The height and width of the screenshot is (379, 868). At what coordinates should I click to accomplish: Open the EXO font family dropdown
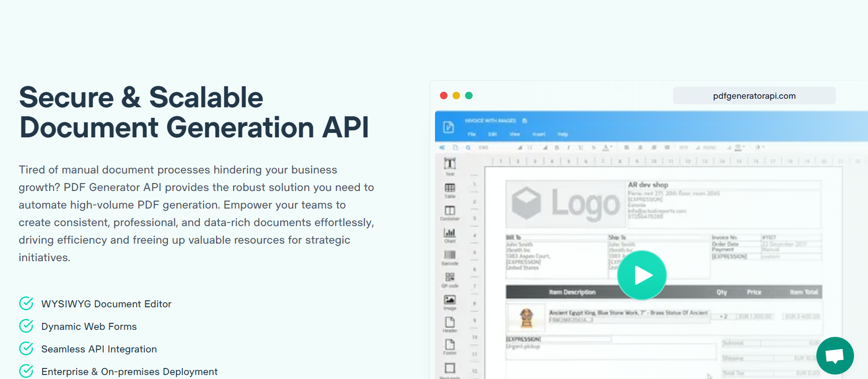click(499, 148)
